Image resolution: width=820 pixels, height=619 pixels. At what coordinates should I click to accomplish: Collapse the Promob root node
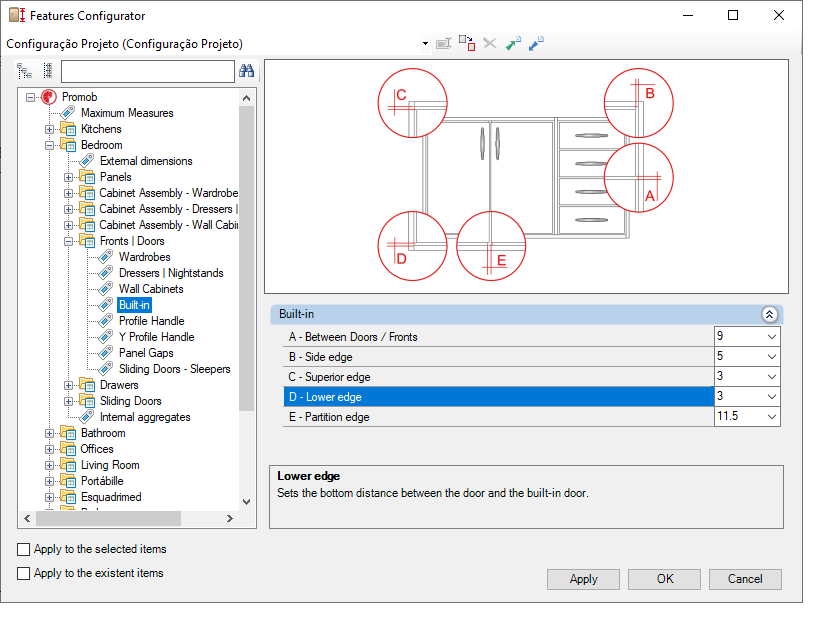(30, 97)
